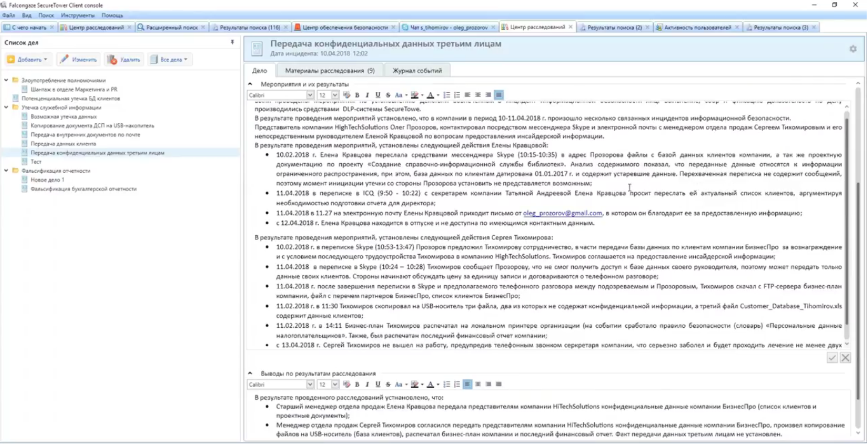Viewport: 868px width, 446px height.
Task: Align text right in Мероприятия toolbar
Action: coord(488,95)
